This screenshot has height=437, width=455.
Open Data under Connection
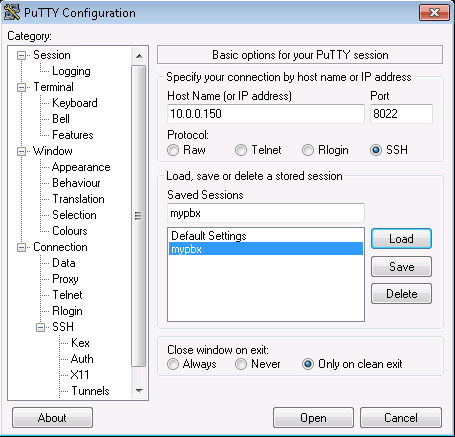(64, 263)
